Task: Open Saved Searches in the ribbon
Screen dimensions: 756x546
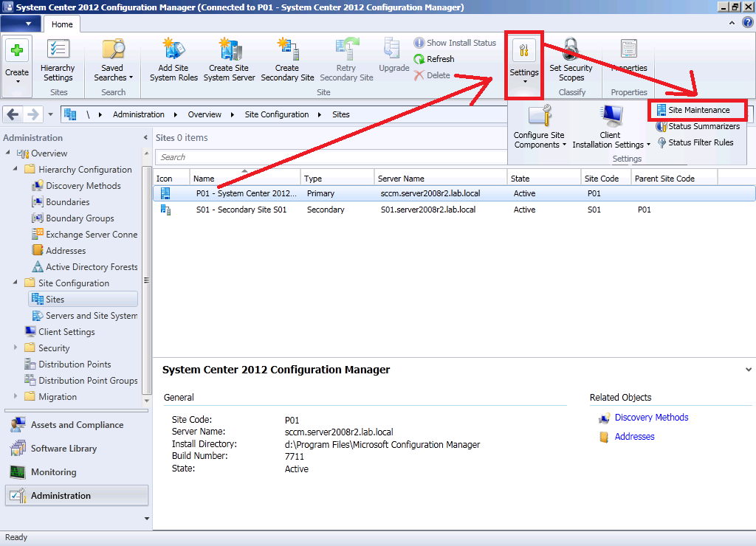Action: point(113,61)
